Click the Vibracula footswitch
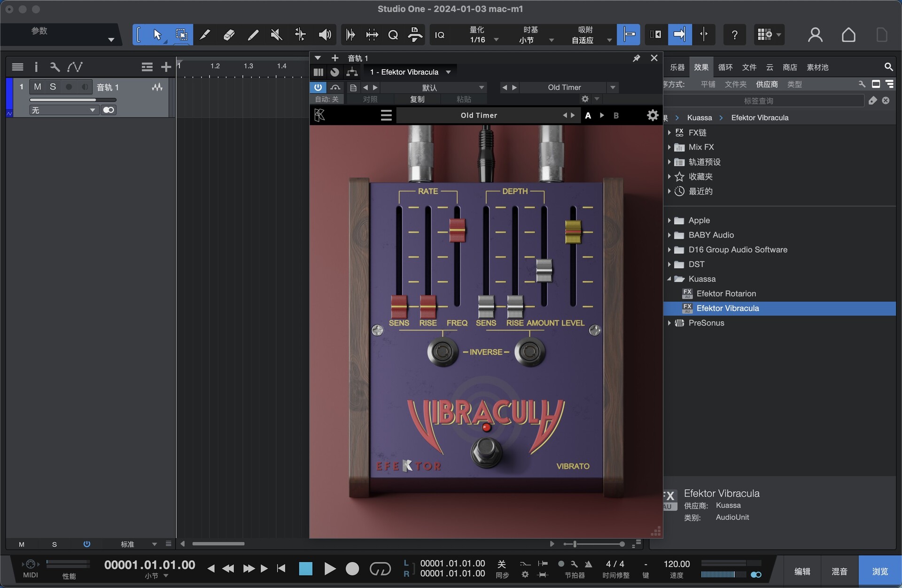The height and width of the screenshot is (588, 902). 486,452
